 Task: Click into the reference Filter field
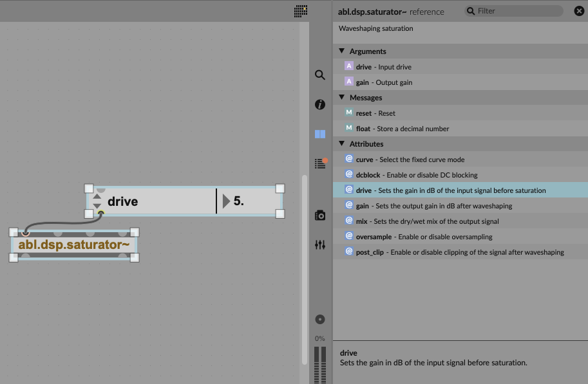[x=515, y=11]
